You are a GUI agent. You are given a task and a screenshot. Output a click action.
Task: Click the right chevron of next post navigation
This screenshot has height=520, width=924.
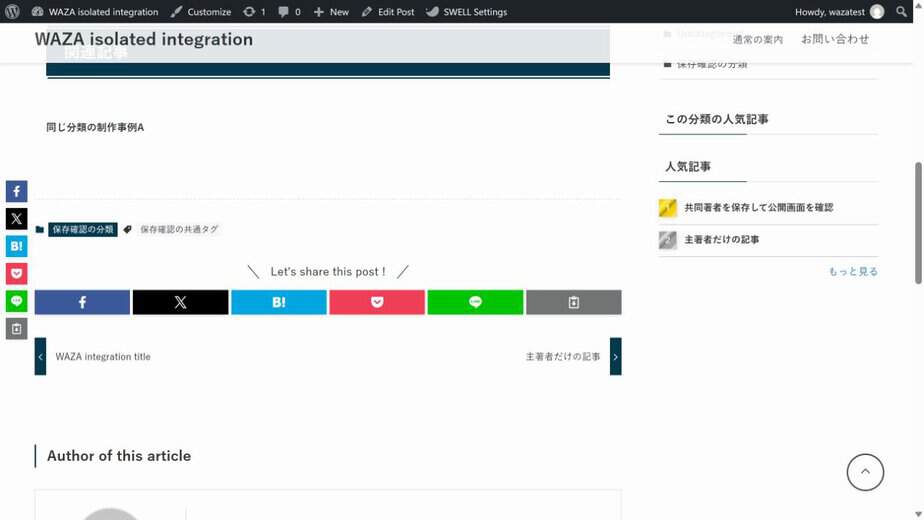(616, 356)
